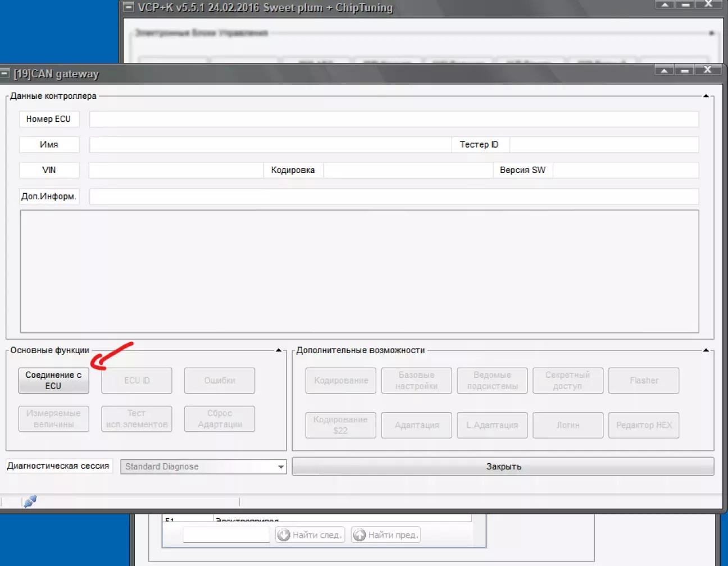The width and height of the screenshot is (728, 566).
Task: Open the CAN gateway window system menu icon
Action: coord(5,73)
